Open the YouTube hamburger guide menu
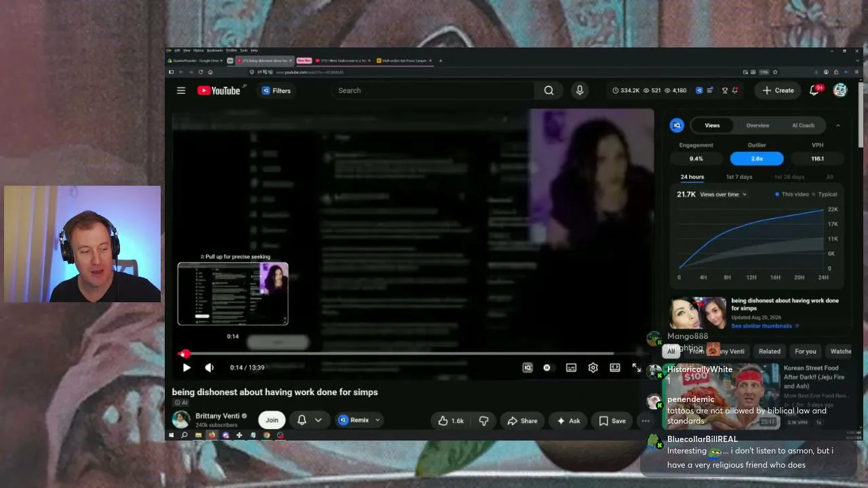 (181, 90)
